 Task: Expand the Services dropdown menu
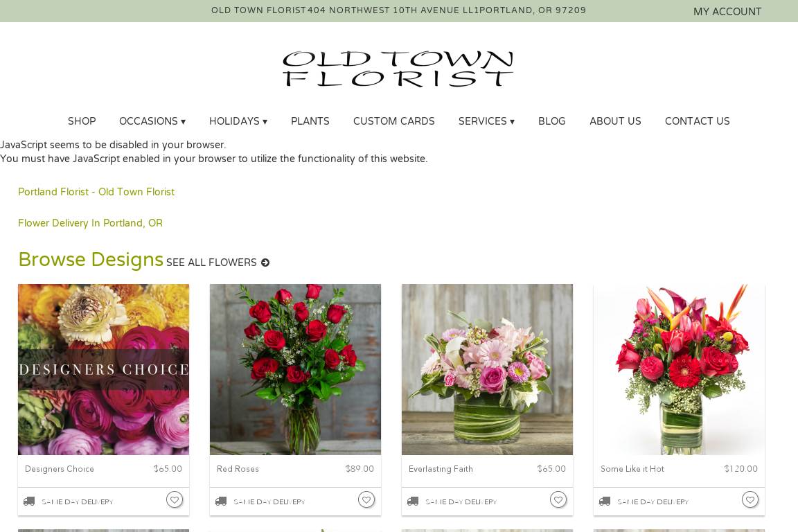coord(486,121)
